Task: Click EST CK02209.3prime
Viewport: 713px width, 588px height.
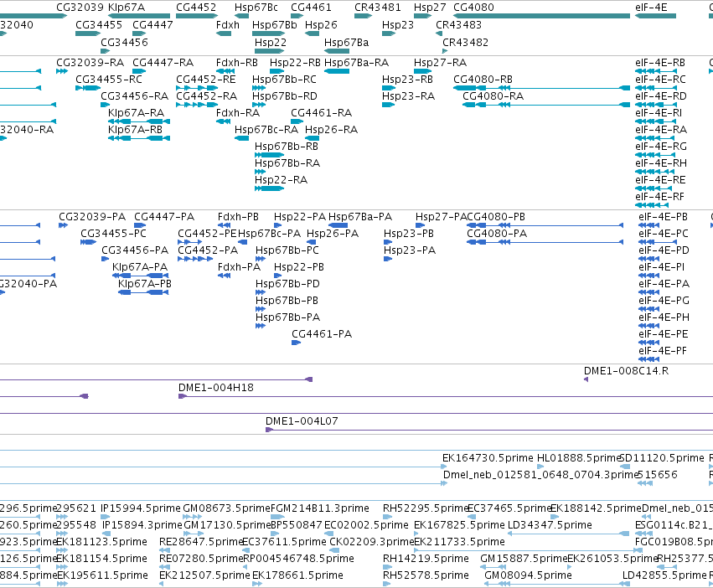Action: [371, 542]
